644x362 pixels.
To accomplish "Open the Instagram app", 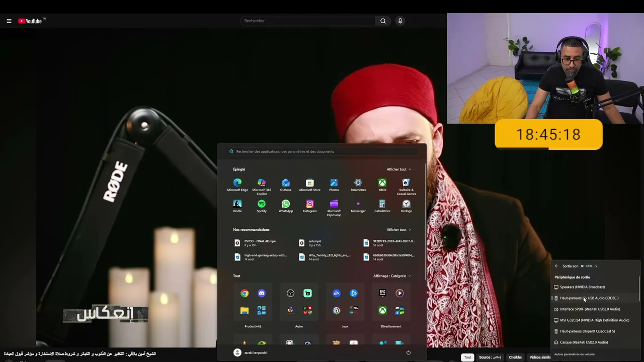I will coord(310,206).
